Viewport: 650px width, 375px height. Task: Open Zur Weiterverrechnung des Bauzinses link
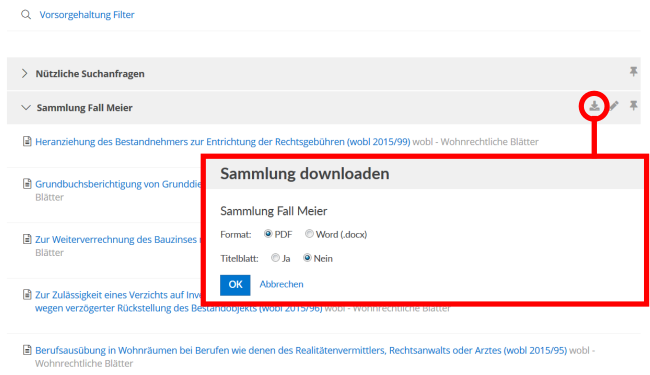point(117,240)
